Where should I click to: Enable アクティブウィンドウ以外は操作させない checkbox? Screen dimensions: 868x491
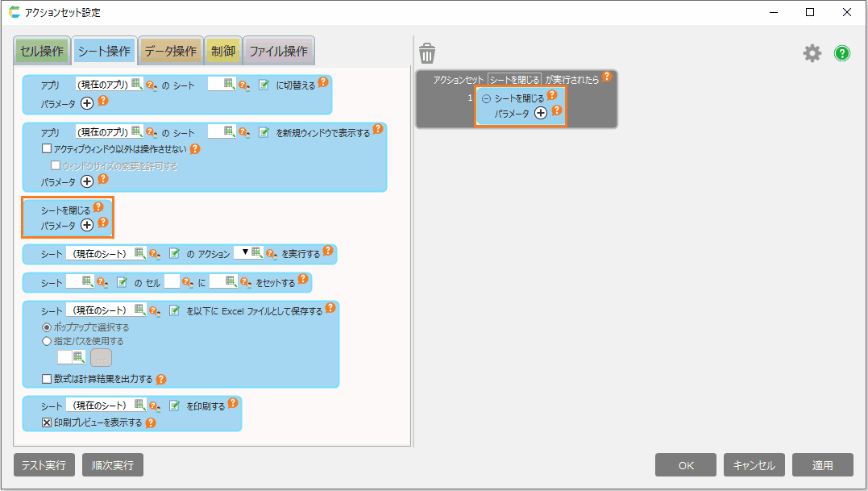point(47,149)
